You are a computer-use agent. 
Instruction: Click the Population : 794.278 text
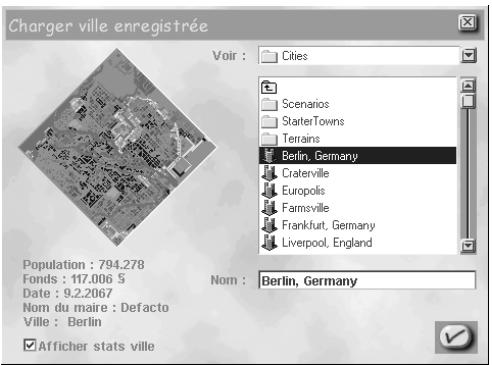point(84,265)
